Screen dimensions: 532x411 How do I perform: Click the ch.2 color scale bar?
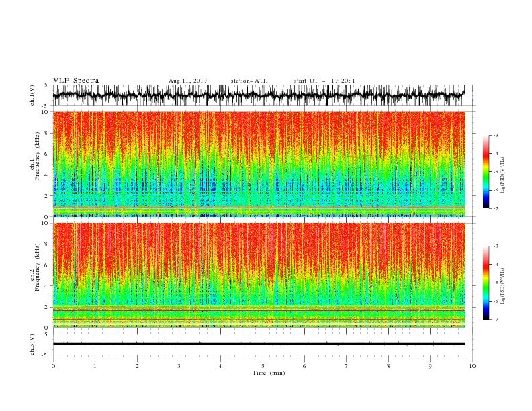(x=486, y=283)
